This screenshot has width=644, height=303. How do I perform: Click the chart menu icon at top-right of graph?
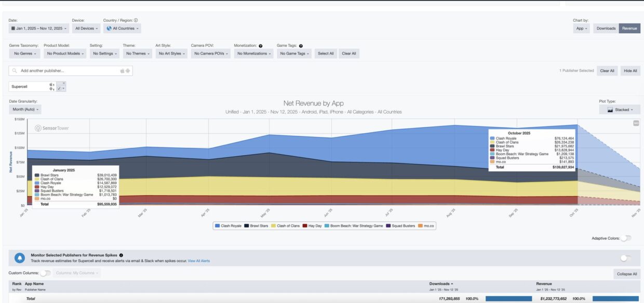tap(636, 123)
